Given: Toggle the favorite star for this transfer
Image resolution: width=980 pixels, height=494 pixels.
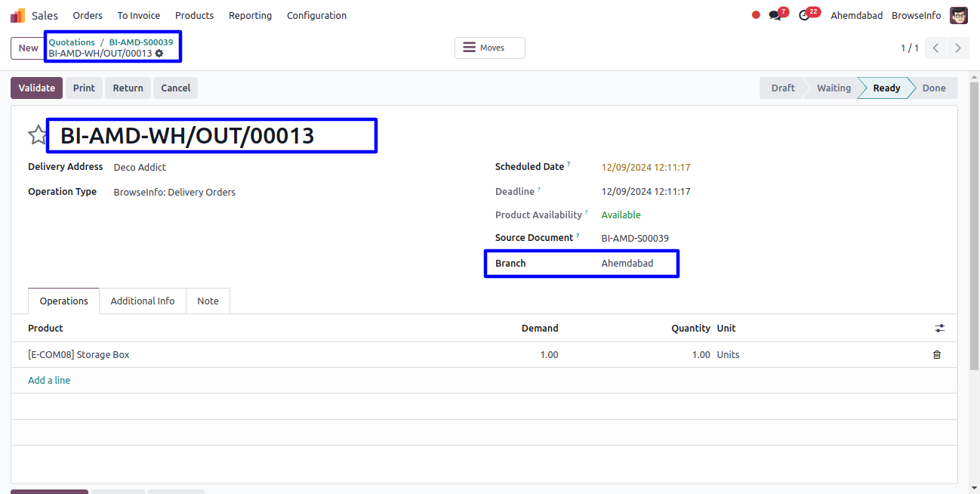Looking at the screenshot, I should click(x=38, y=135).
